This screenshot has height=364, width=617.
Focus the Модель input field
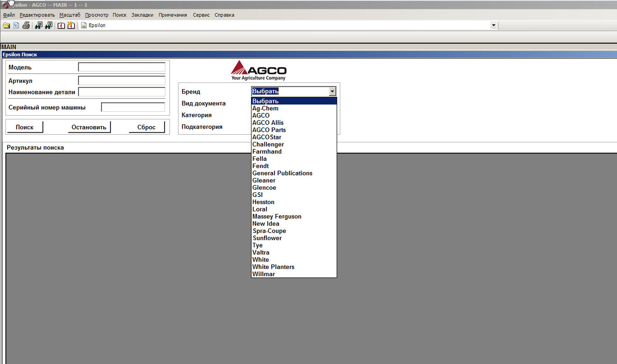pos(121,67)
